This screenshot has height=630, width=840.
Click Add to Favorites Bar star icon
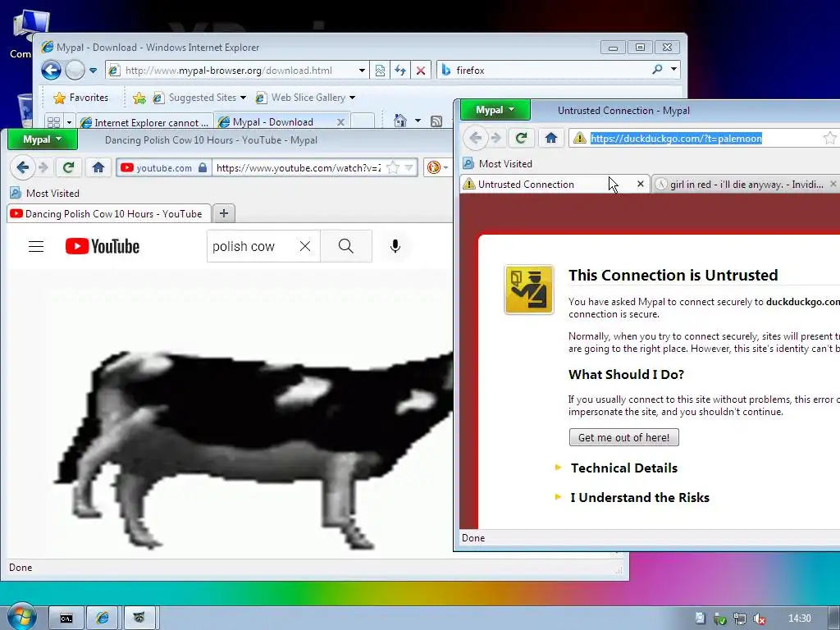pos(139,98)
